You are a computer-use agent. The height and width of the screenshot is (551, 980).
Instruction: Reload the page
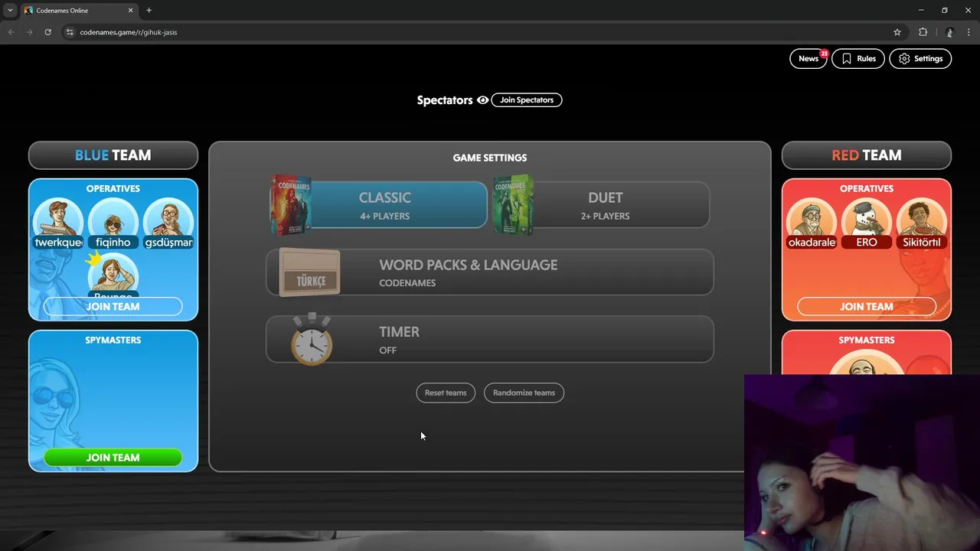click(47, 32)
